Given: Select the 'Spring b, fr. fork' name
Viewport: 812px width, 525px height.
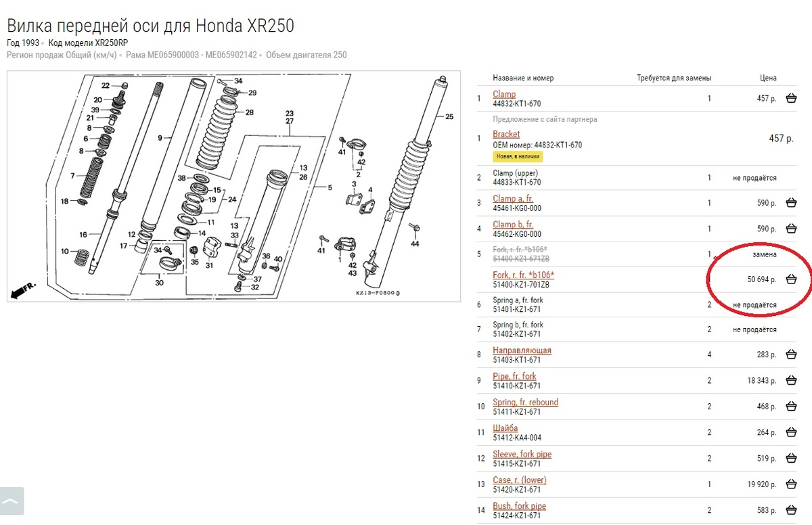Looking at the screenshot, I should [x=518, y=325].
